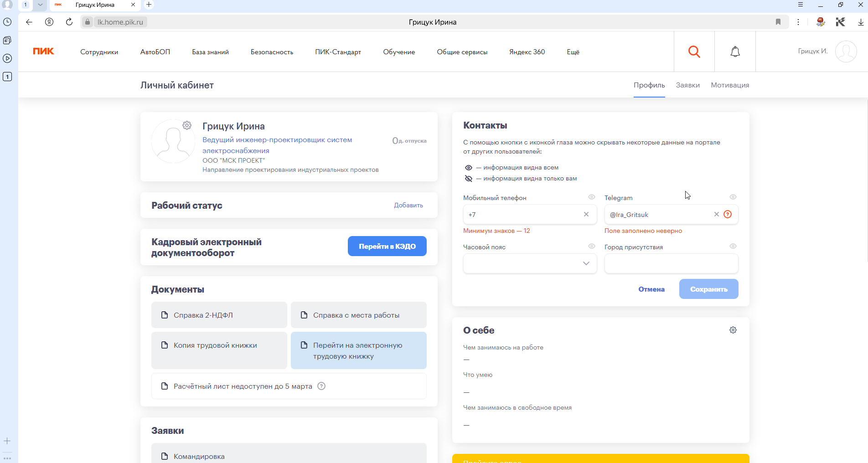
Task: Request Справка с места работы
Action: coord(359,315)
